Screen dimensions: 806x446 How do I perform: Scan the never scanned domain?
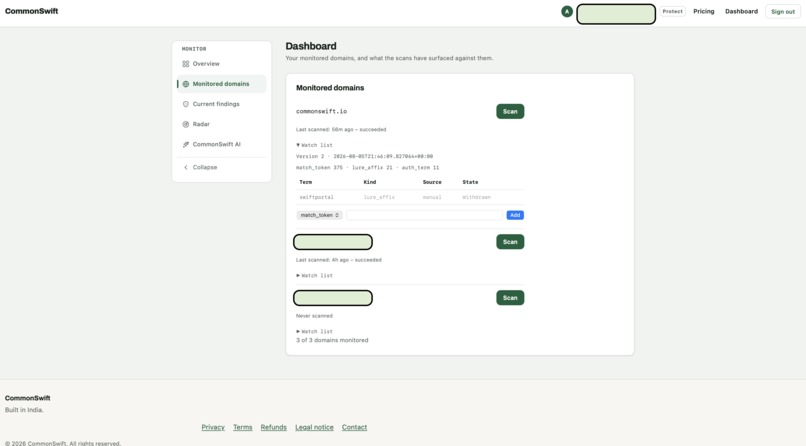coord(510,298)
